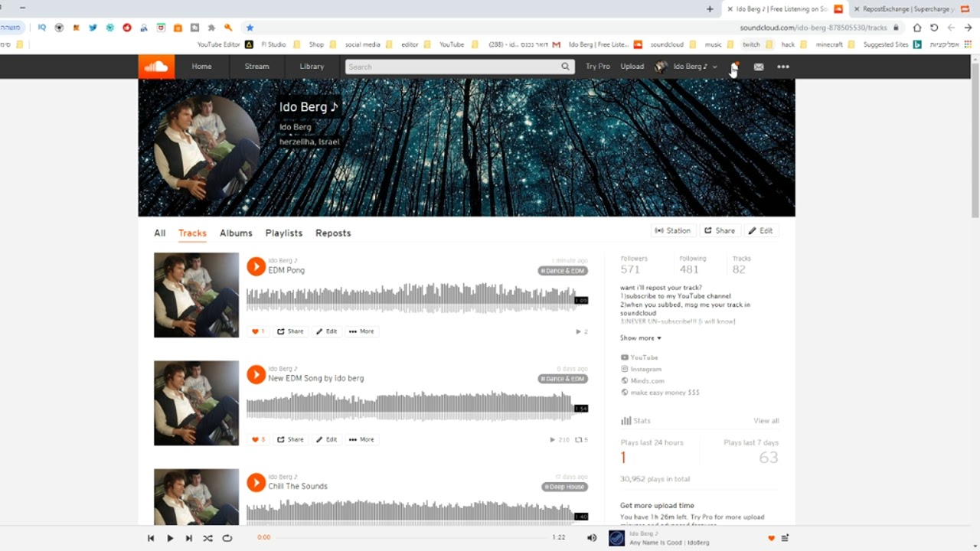Open the volume control in player bar

pos(591,538)
